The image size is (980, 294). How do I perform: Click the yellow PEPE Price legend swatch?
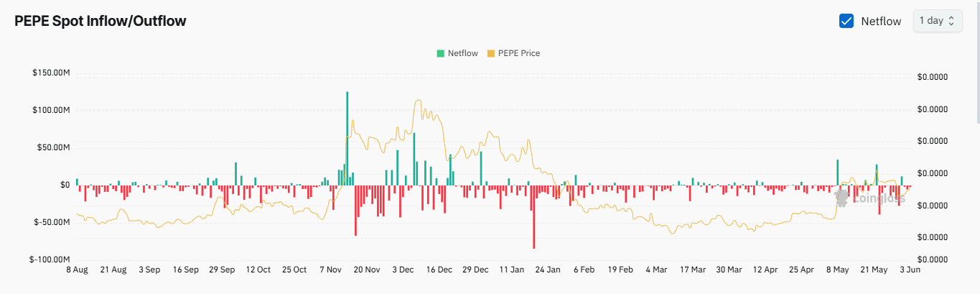491,53
